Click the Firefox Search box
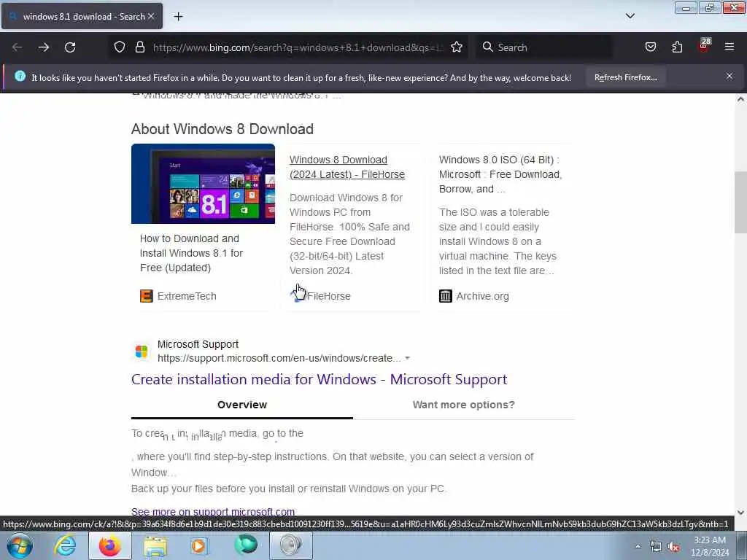 pyautogui.click(x=544, y=47)
